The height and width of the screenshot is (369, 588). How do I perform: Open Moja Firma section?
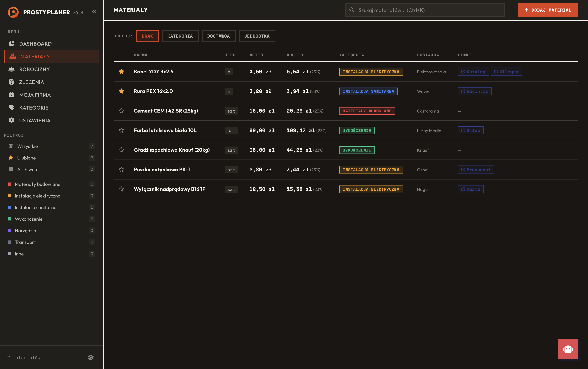[x=35, y=95]
